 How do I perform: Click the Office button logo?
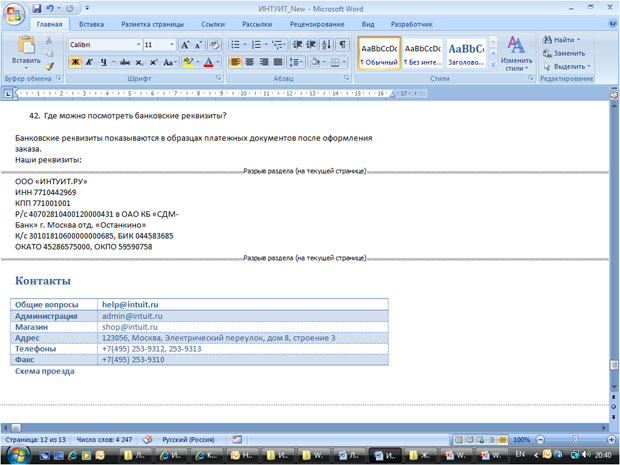click(x=14, y=14)
